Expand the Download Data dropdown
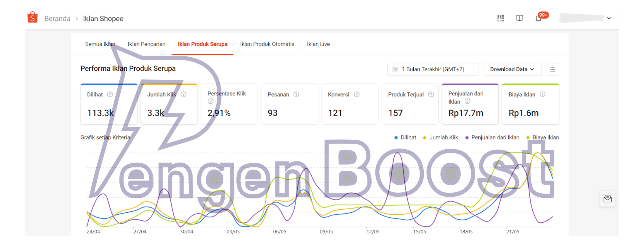The height and width of the screenshot is (246, 644). click(x=512, y=69)
